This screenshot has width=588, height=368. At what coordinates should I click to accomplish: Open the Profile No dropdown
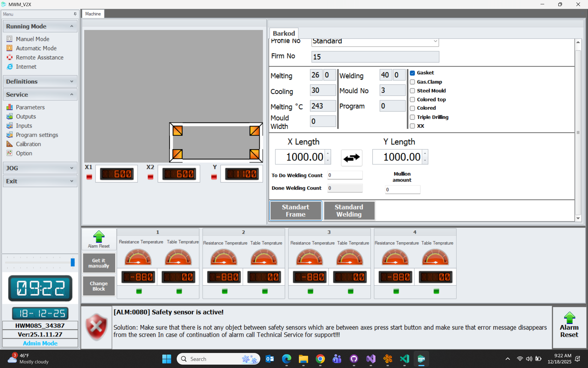[x=435, y=41]
